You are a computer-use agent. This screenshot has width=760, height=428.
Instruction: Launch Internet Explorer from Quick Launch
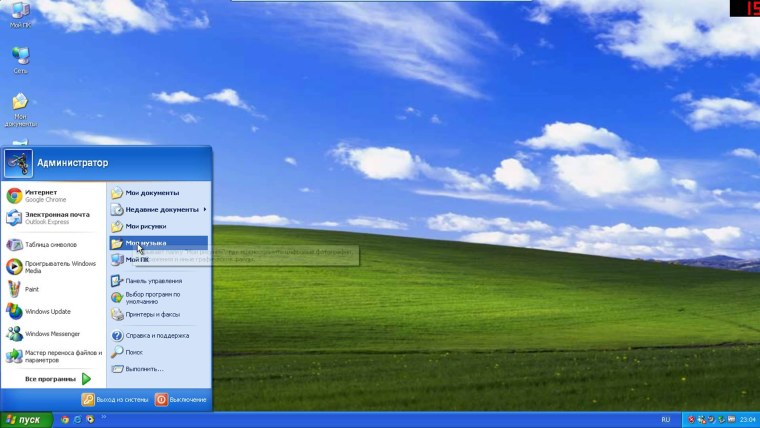click(x=78, y=419)
